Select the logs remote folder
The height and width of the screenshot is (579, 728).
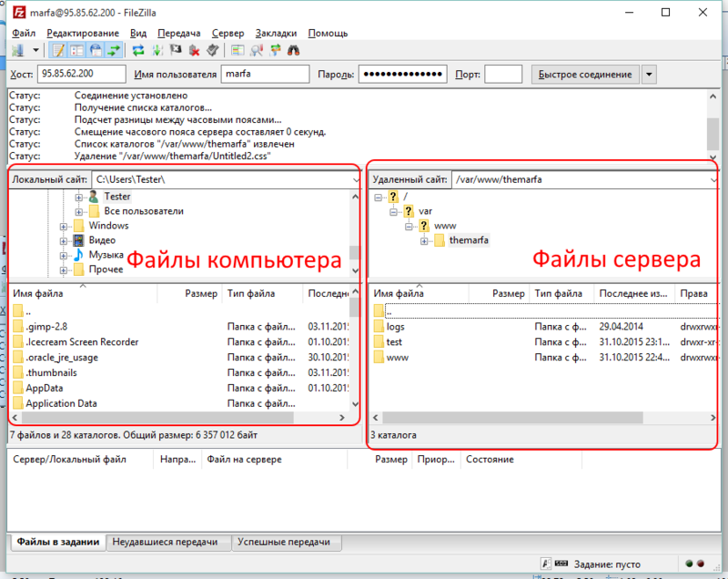tap(395, 327)
